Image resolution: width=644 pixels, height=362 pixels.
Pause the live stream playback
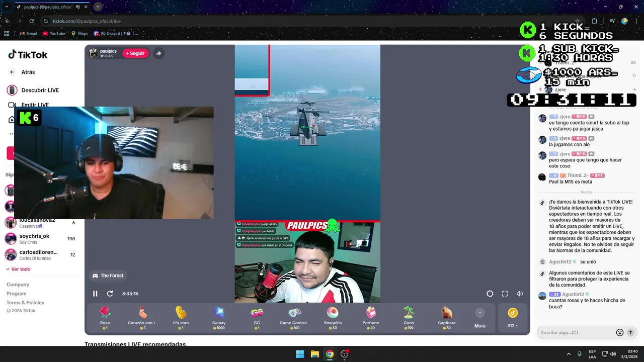[95, 294]
